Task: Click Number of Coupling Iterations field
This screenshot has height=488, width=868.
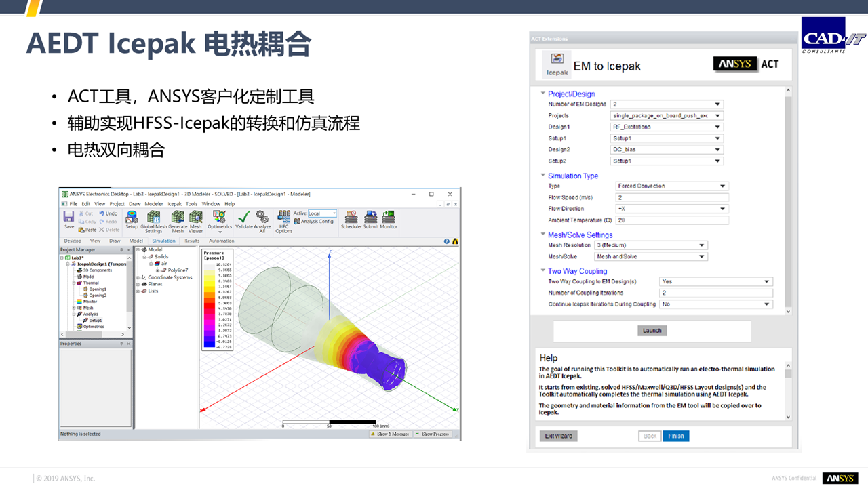Action: [716, 293]
